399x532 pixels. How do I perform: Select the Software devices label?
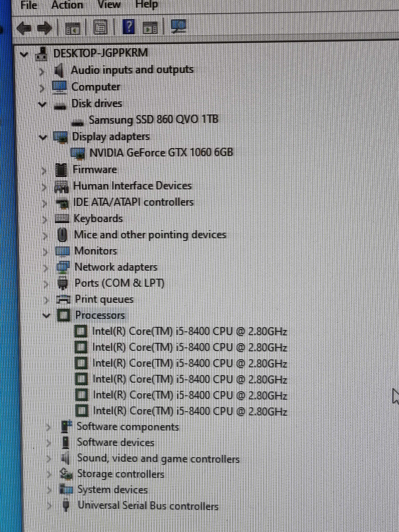point(116,442)
